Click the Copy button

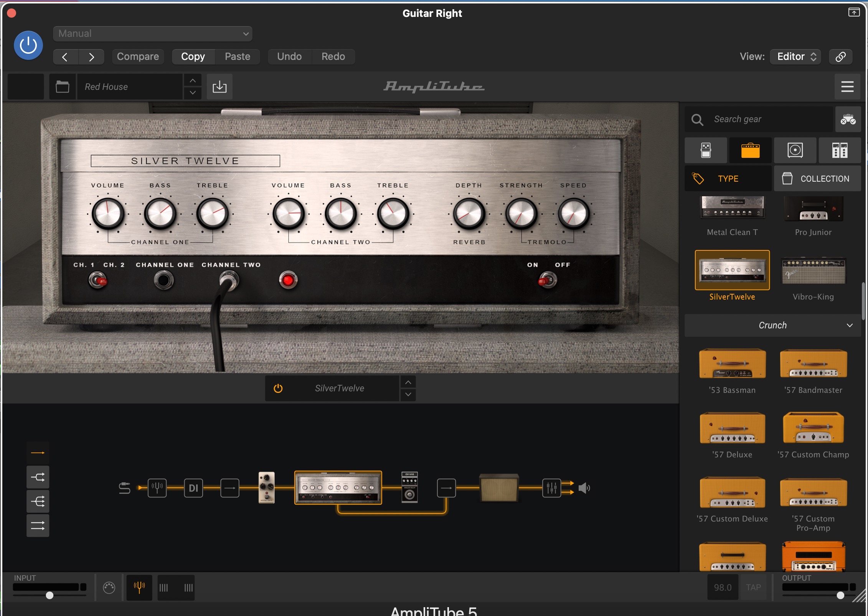click(193, 57)
